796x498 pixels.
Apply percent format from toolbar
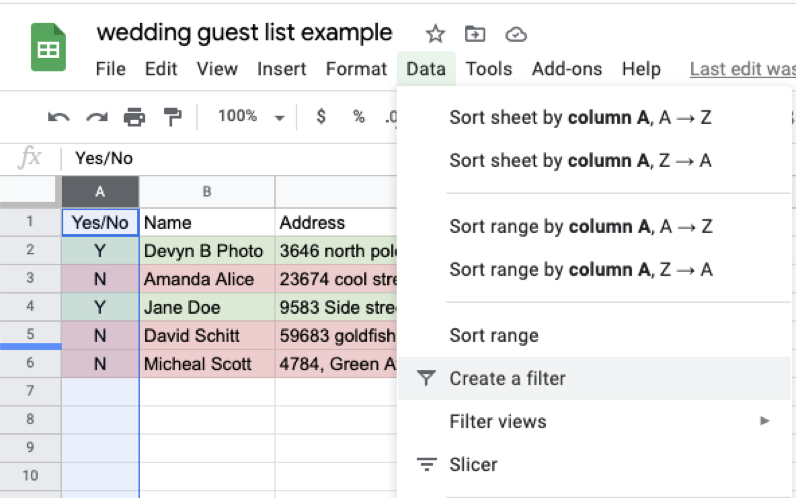pos(358,116)
